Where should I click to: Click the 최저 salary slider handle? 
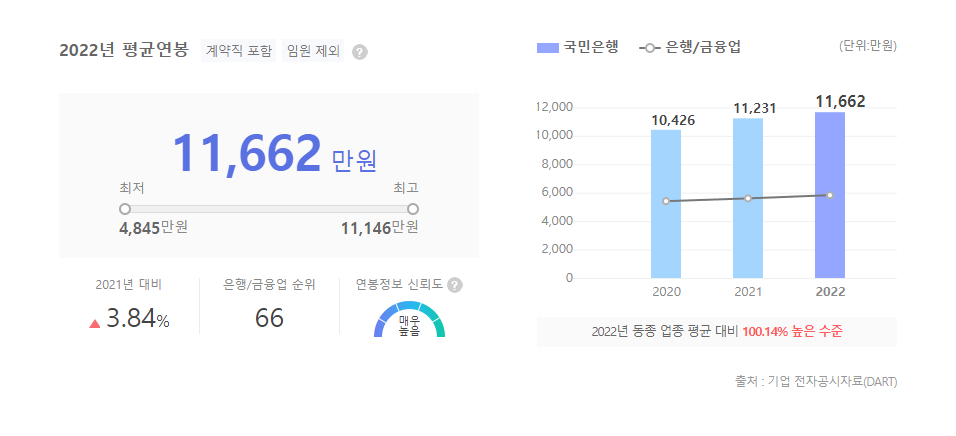tap(125, 209)
